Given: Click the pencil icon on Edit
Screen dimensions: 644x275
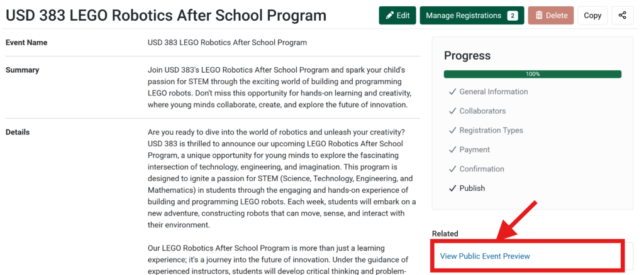Looking at the screenshot, I should point(390,16).
